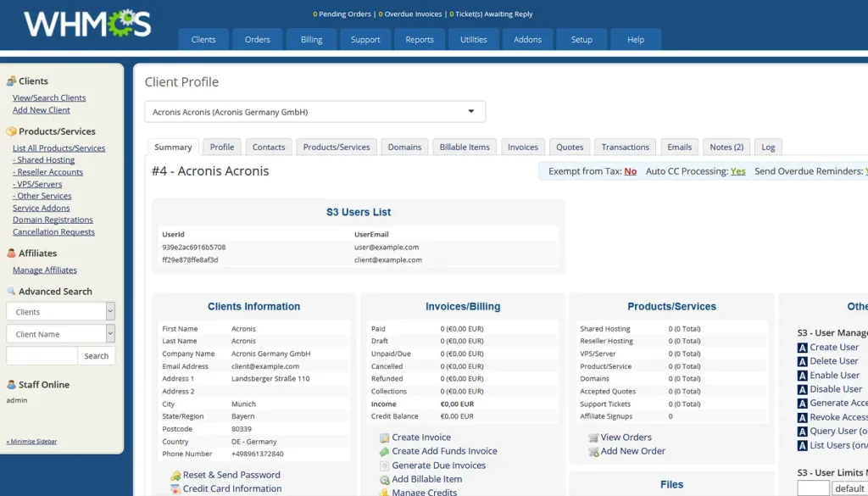The width and height of the screenshot is (868, 496).
Task: Click Reset & Send Password
Action: (231, 475)
